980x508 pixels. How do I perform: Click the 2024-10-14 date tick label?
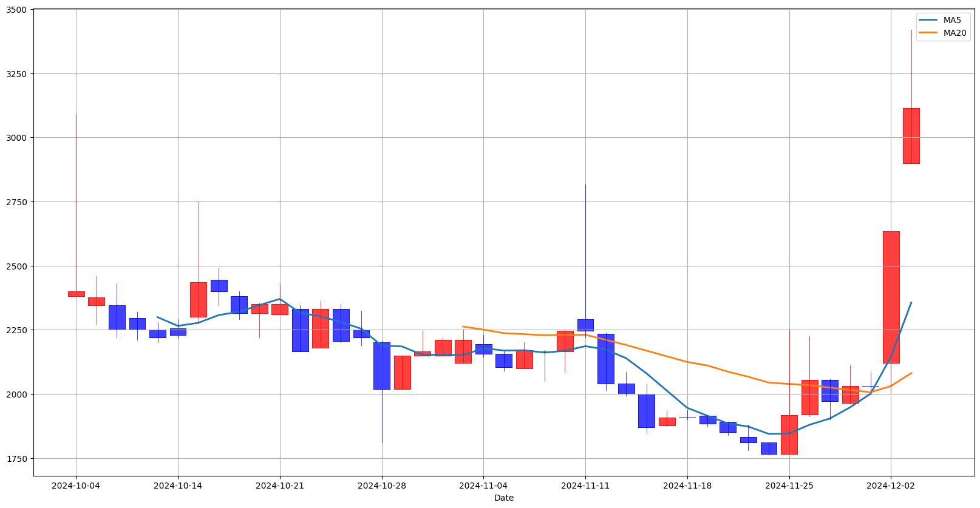(x=178, y=486)
